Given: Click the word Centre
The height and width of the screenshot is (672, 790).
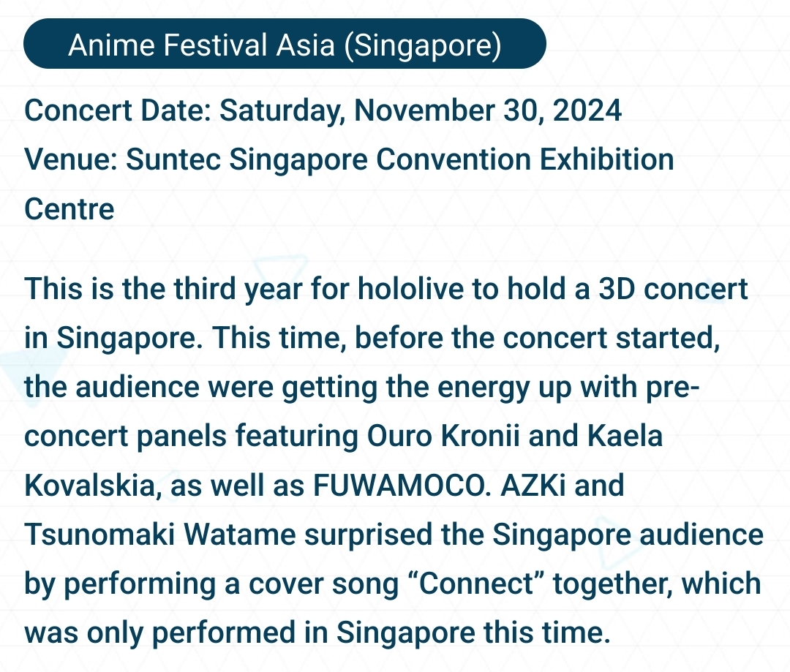Looking at the screenshot, I should pyautogui.click(x=69, y=209).
